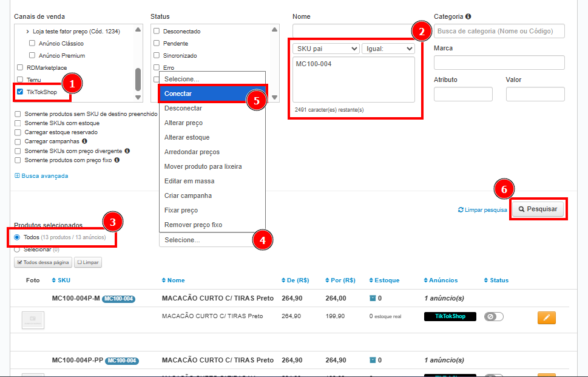Enable Somente SKUs com estoque
The height and width of the screenshot is (377, 588).
pos(18,123)
